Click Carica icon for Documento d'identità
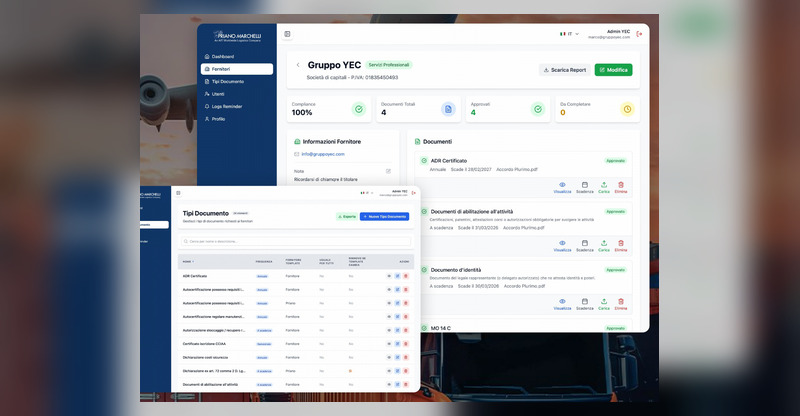The image size is (800, 416). (604, 304)
